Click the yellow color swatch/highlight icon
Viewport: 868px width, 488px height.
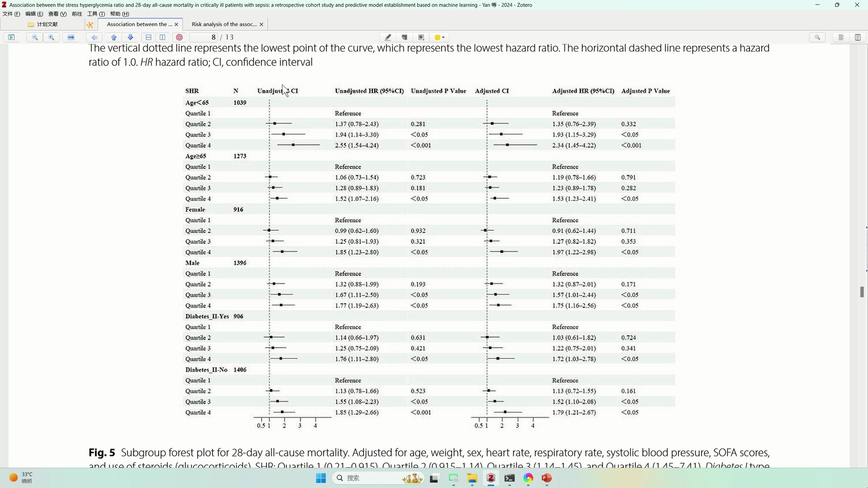[438, 37]
